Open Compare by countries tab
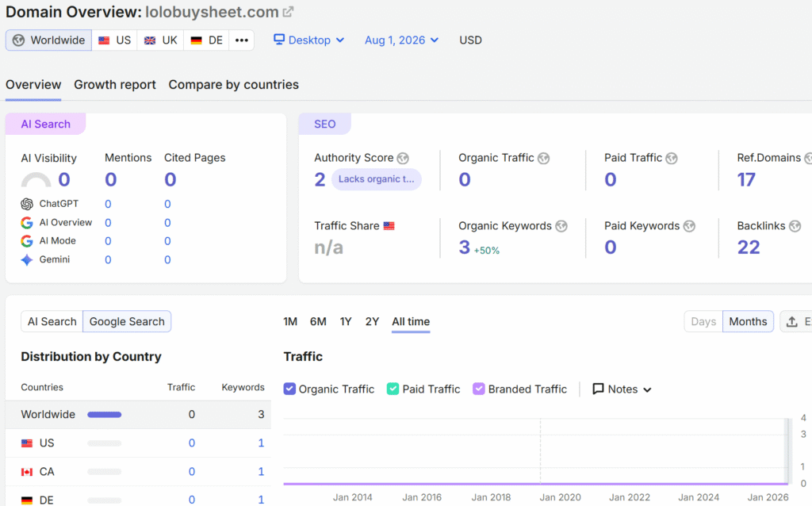The width and height of the screenshot is (812, 506). [x=234, y=84]
